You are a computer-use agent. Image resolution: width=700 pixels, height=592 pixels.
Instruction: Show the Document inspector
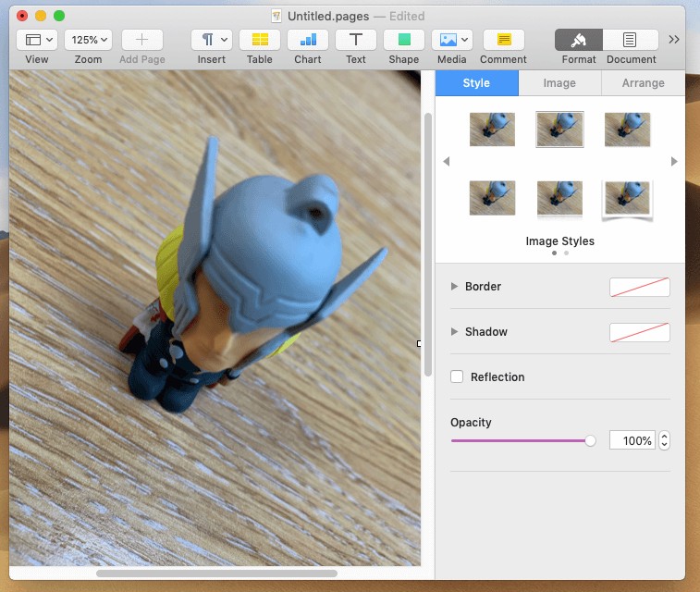pos(631,40)
